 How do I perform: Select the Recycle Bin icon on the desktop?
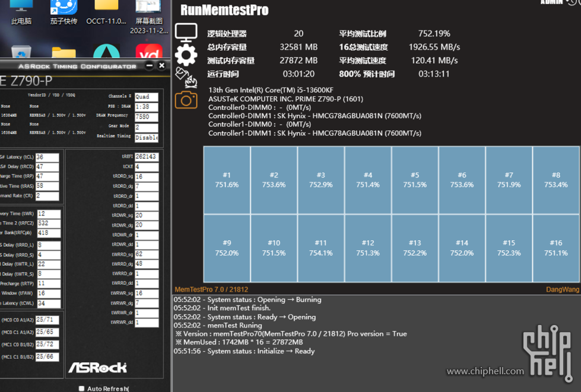pos(21,52)
